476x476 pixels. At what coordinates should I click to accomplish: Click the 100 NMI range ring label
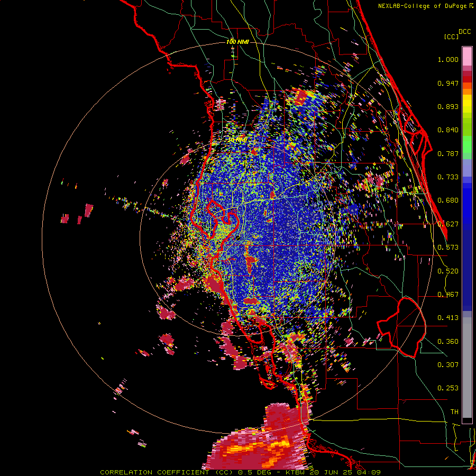[237, 42]
